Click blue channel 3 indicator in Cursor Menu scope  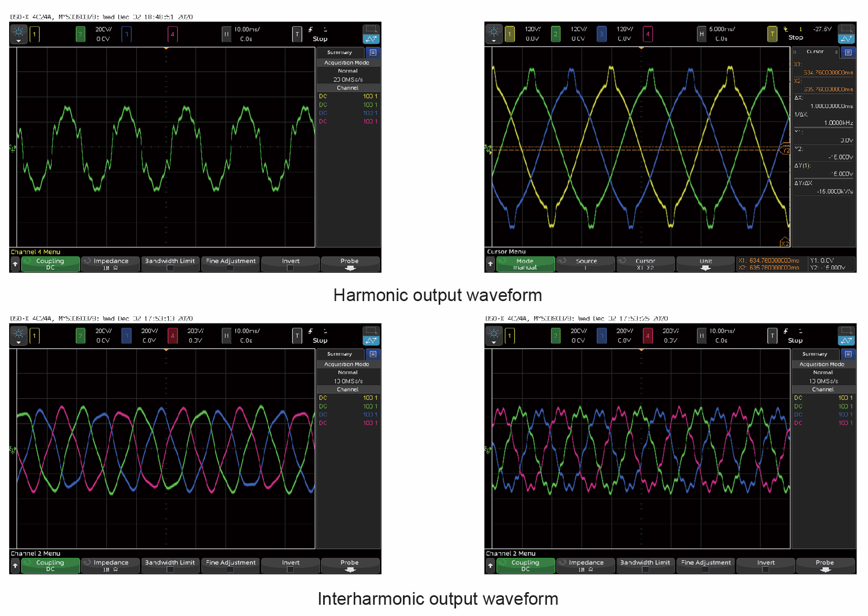601,34
